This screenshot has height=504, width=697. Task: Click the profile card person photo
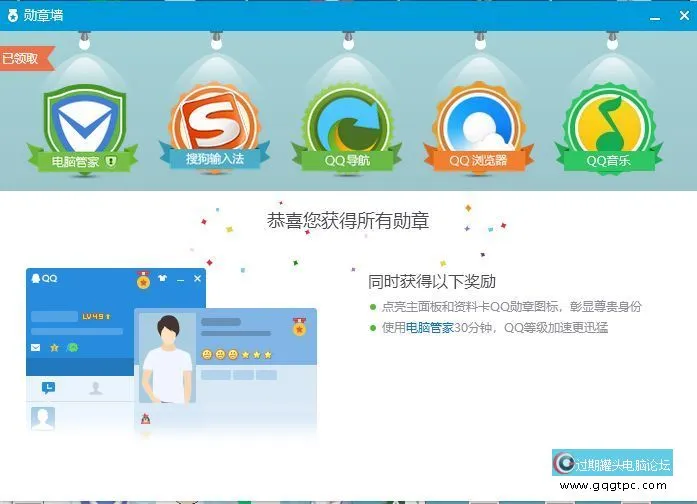[x=168, y=358]
